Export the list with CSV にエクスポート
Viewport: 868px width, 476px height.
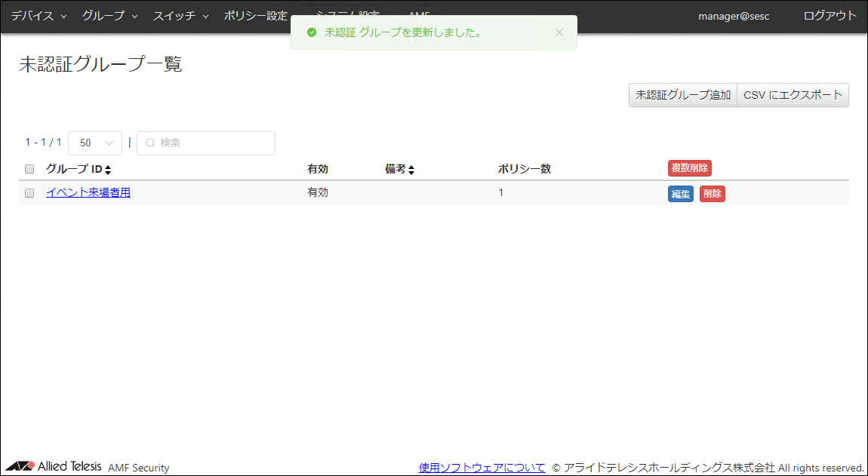pos(793,95)
